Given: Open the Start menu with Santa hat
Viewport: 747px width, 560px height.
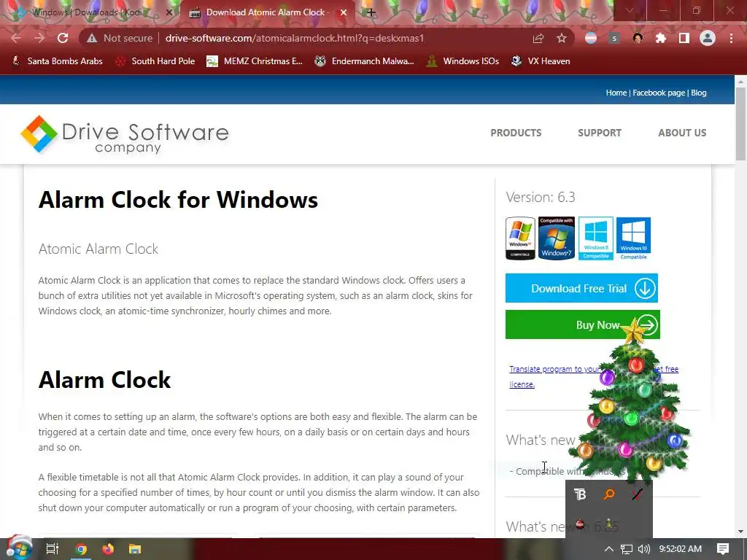Looking at the screenshot, I should pyautogui.click(x=19, y=548).
